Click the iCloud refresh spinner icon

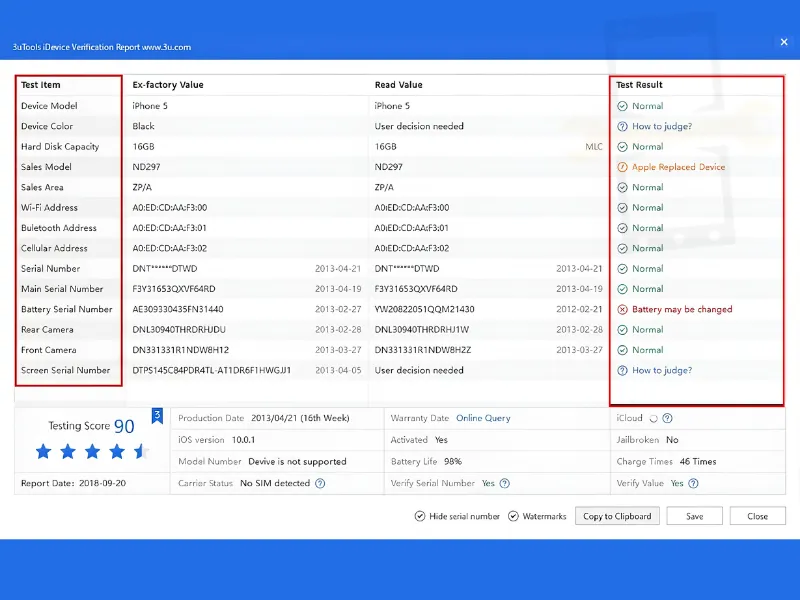tap(653, 418)
